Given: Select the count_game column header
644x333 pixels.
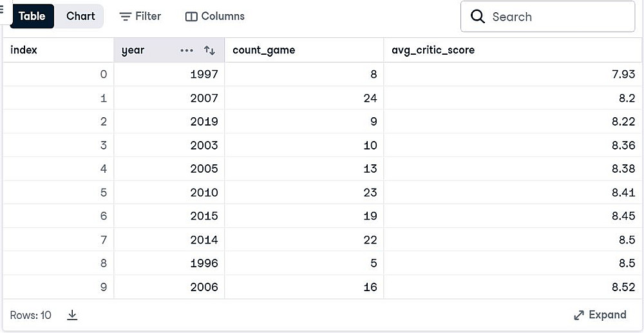Looking at the screenshot, I should point(264,50).
